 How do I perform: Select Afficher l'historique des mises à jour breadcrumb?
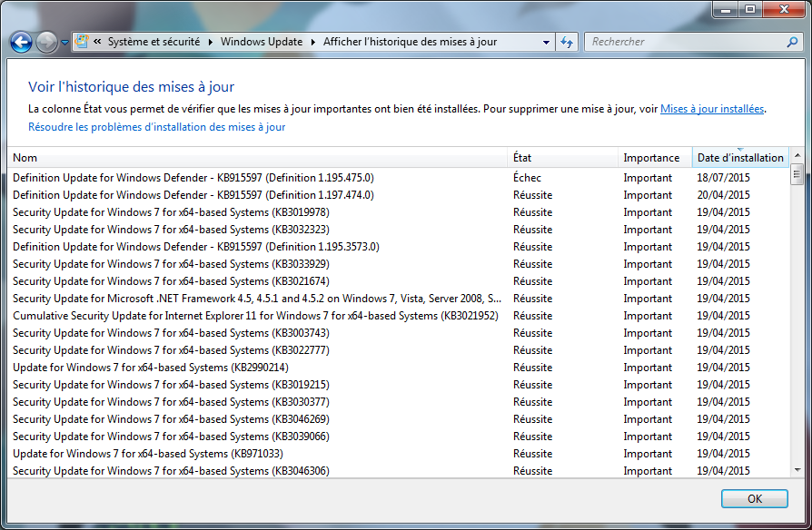(411, 42)
